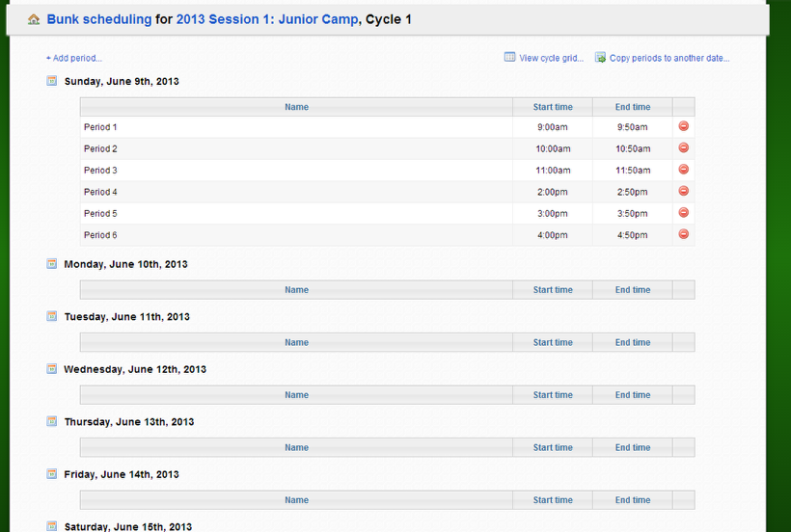
Task: Remove Period 3 using its red icon
Action: 684,170
